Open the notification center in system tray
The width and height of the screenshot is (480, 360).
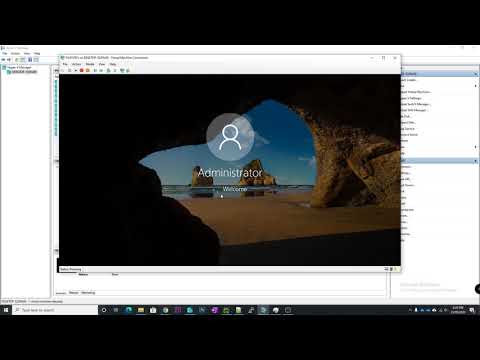pyautogui.click(x=472, y=310)
